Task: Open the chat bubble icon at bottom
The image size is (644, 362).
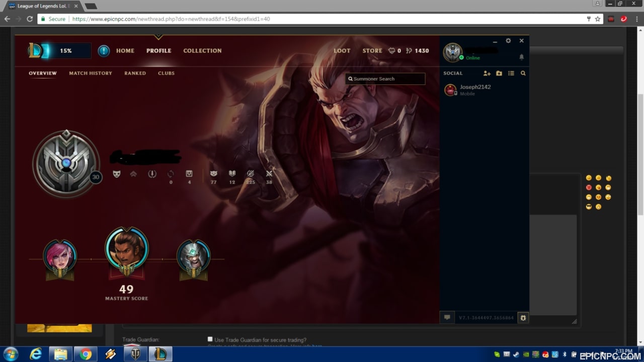Action: tap(447, 318)
